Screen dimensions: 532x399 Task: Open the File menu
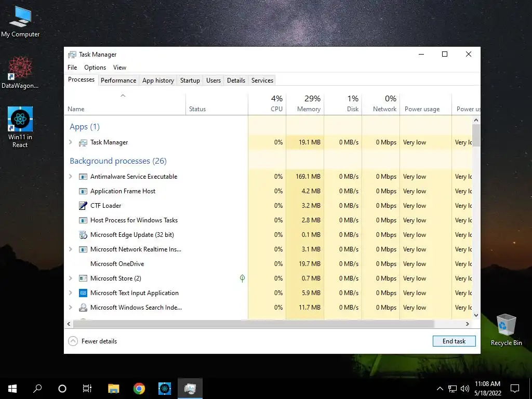(x=72, y=68)
